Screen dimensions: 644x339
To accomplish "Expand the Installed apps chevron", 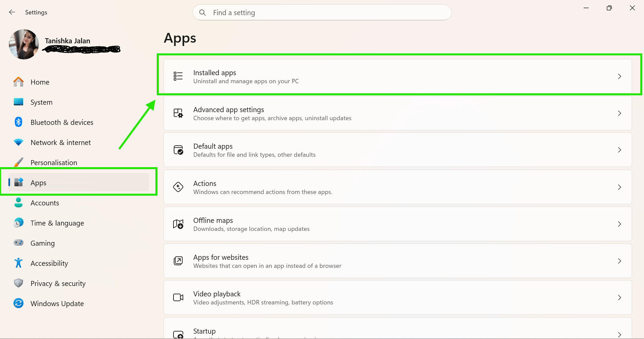I will click(x=620, y=77).
